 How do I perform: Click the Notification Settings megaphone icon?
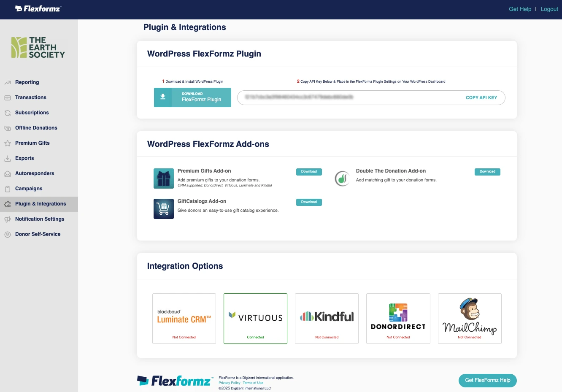pos(8,219)
